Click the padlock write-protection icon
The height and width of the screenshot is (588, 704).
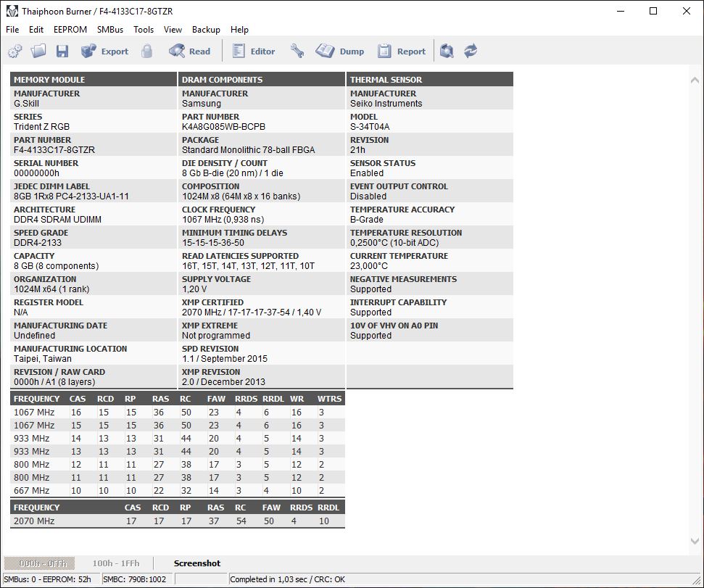tap(146, 51)
